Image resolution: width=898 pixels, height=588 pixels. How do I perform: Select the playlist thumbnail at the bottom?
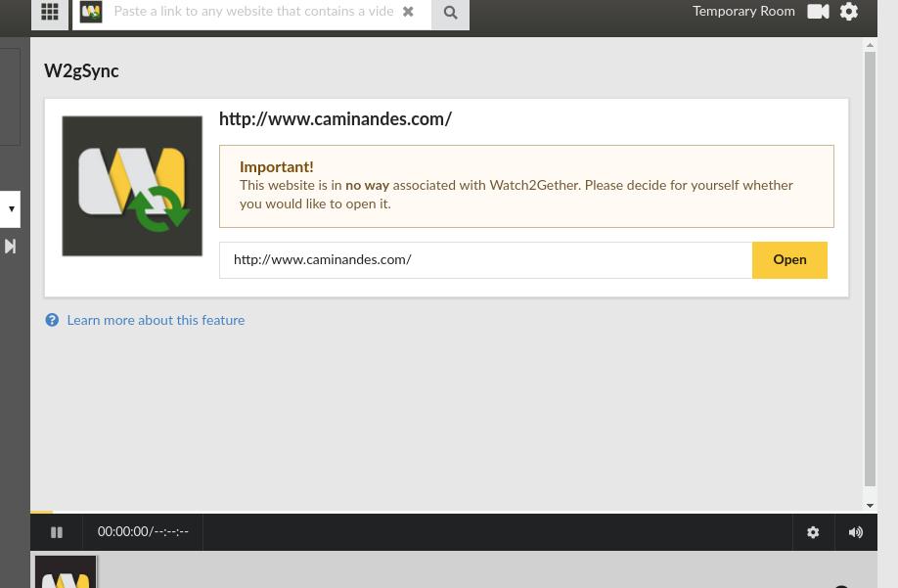click(66, 571)
